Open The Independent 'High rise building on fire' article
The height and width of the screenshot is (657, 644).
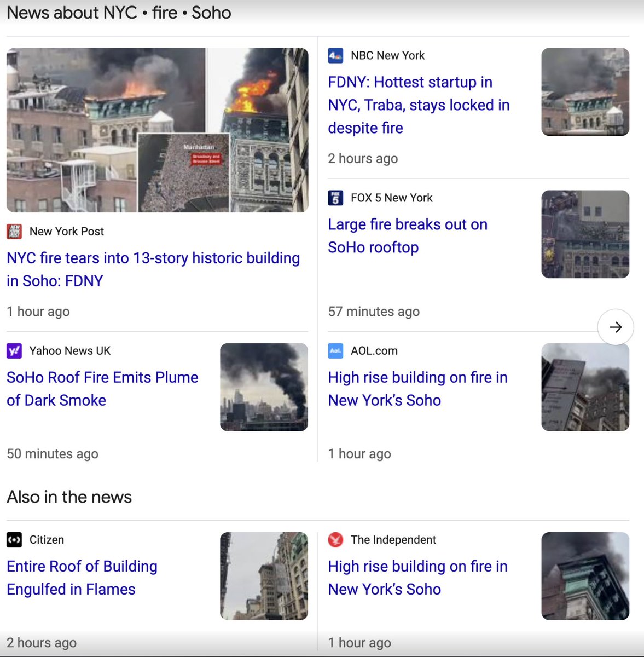click(x=417, y=578)
